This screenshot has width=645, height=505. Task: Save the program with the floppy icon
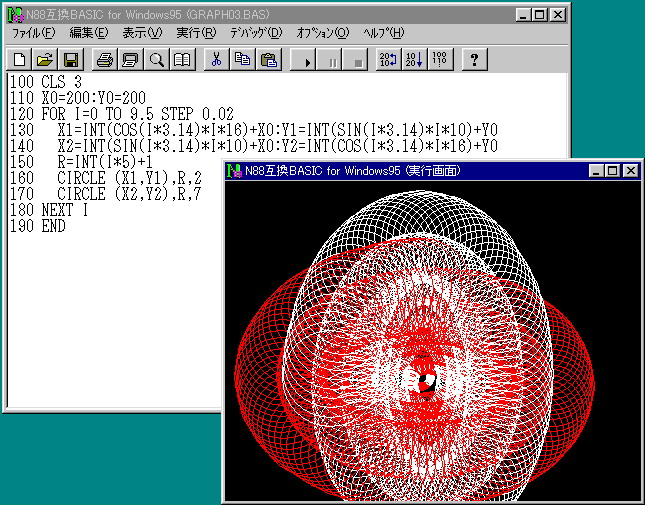71,60
